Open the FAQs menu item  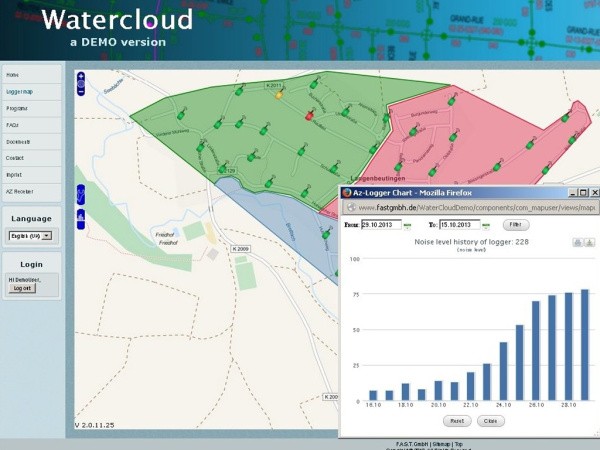click(x=13, y=125)
